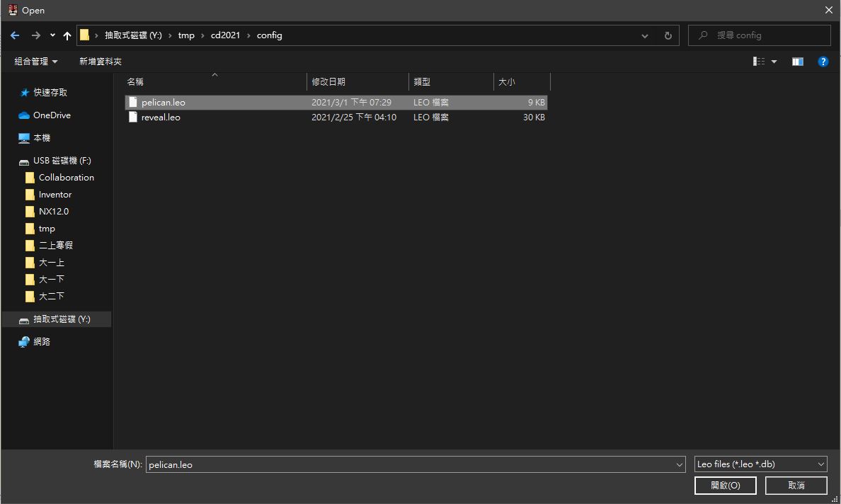This screenshot has height=504, width=841.
Task: Open Quick Access (快速存取) in sidebar
Action: click(50, 93)
